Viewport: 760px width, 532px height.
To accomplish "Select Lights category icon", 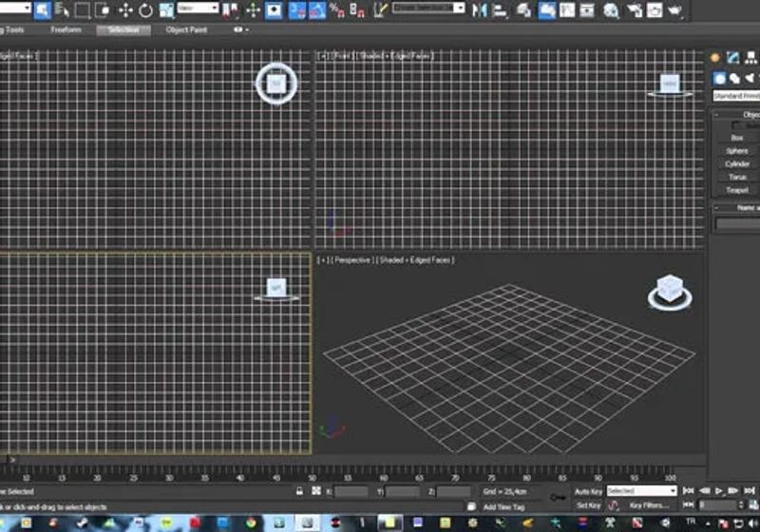I will coord(750,79).
